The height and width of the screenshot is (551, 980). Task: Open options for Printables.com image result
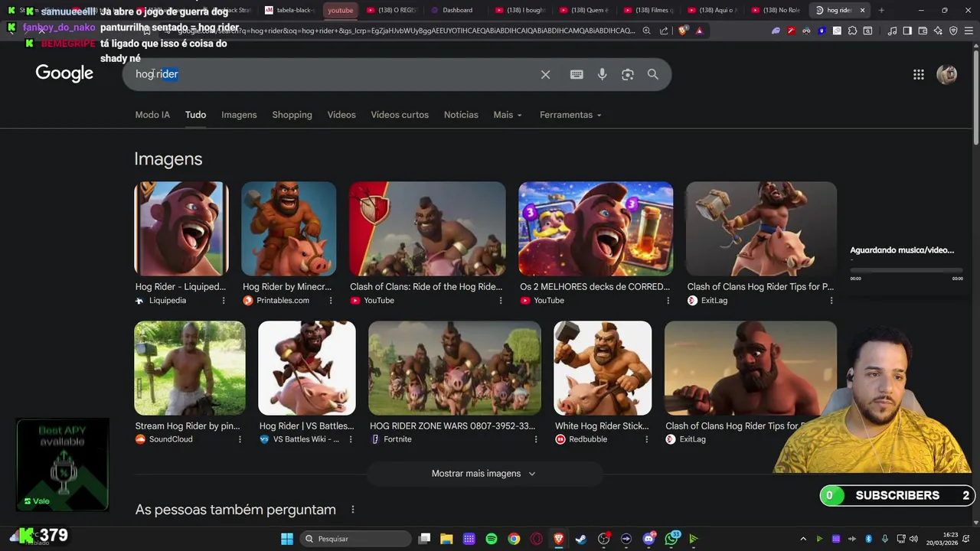tap(331, 301)
